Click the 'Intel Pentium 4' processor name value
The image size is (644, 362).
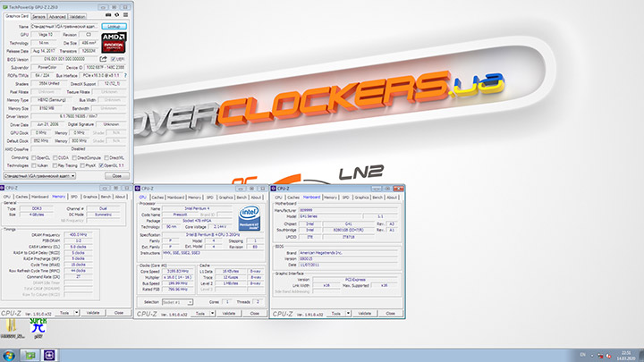click(x=197, y=208)
